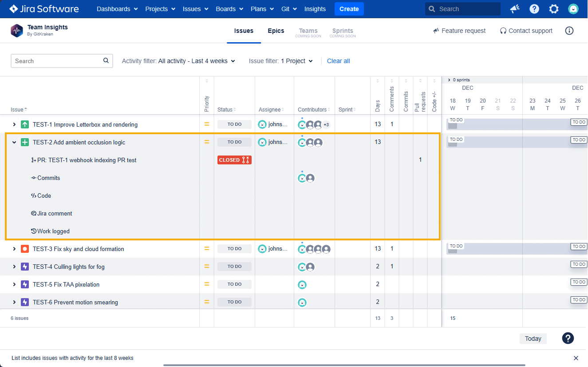The width and height of the screenshot is (588, 367).
Task: Click the Jira comment row icon
Action: coord(34,213)
